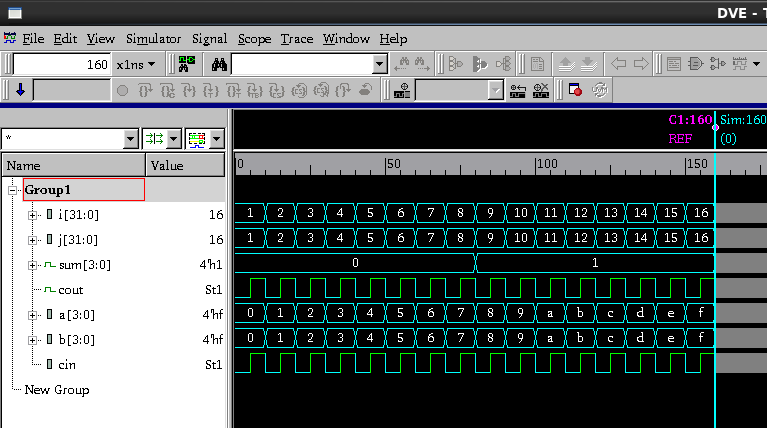Click the 100 tick on time ruler
The image size is (767, 428).
[x=547, y=164]
